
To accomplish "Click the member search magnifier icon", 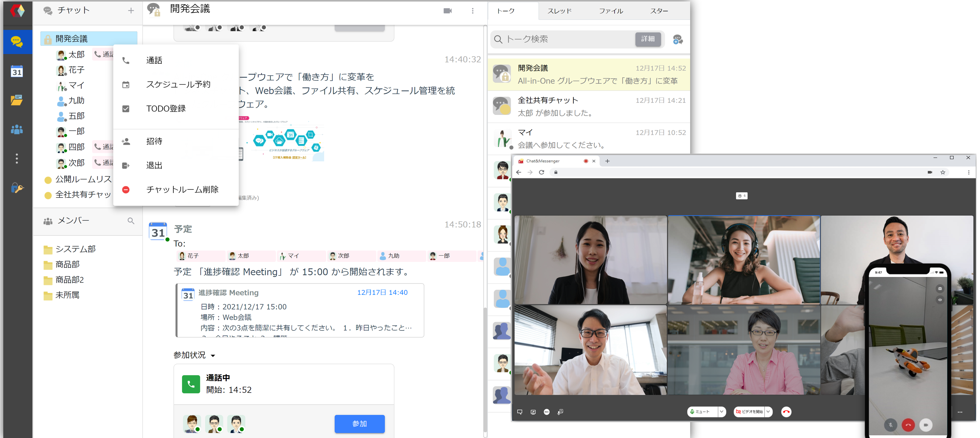I will pos(131,221).
